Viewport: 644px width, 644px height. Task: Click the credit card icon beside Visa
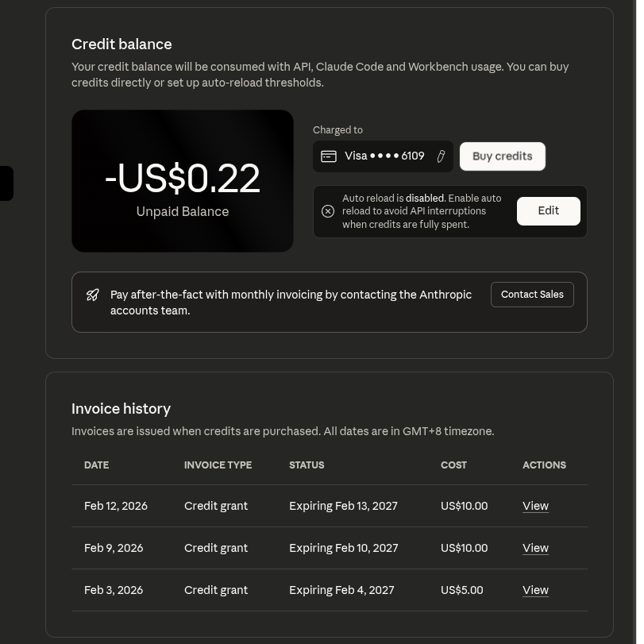[x=328, y=156]
